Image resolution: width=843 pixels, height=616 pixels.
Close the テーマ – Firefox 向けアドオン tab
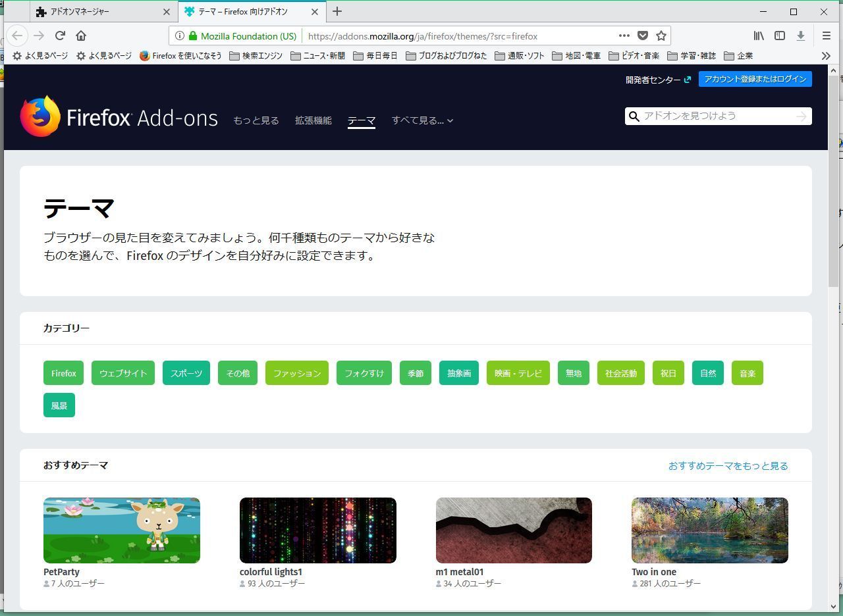315,12
